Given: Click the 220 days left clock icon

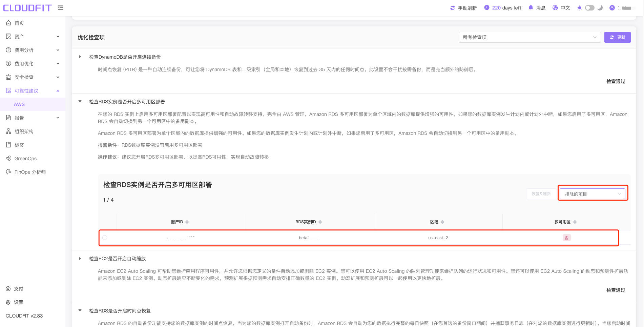Looking at the screenshot, I should tap(487, 7).
